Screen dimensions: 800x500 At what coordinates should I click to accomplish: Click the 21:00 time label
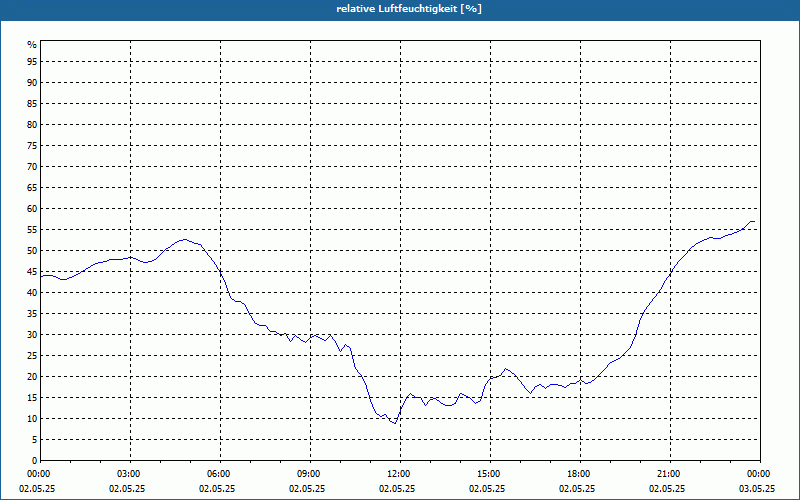(670, 474)
